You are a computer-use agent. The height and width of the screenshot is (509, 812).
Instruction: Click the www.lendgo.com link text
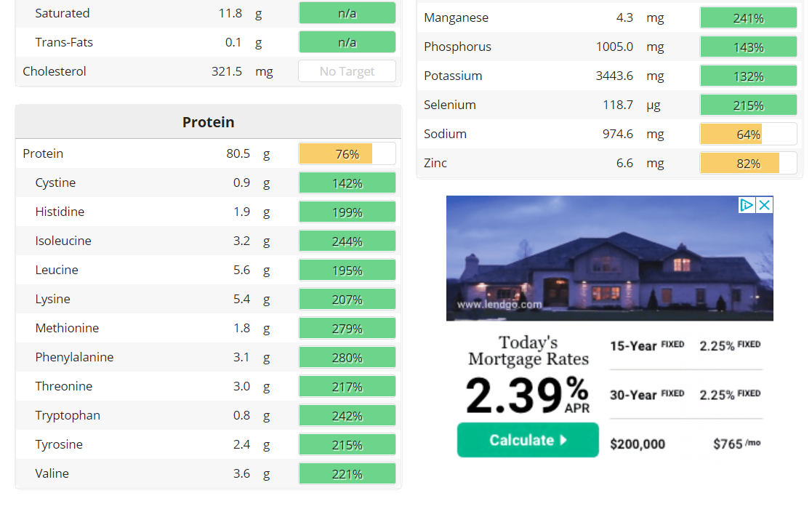(x=499, y=305)
